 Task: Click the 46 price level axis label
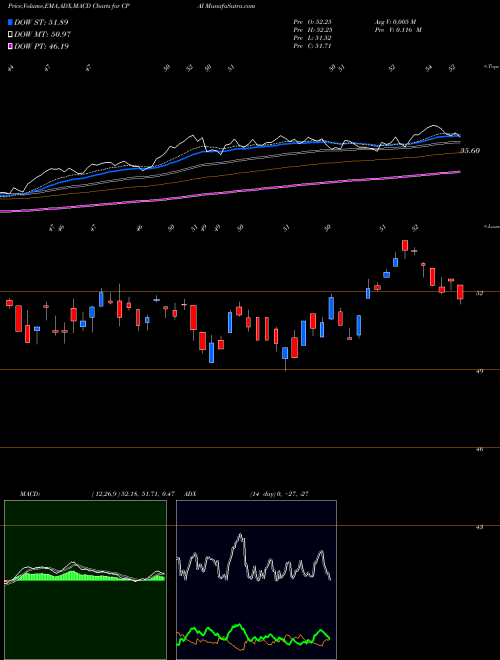(479, 449)
